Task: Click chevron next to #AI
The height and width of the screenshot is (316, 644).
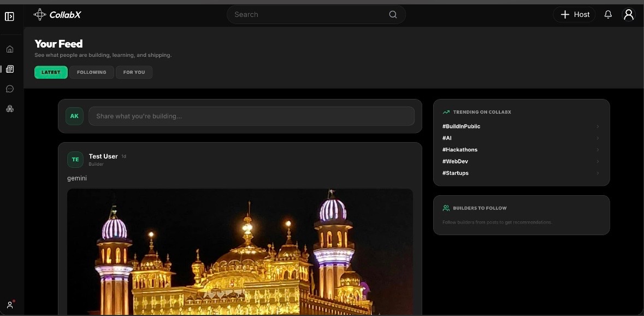Action: click(598, 138)
